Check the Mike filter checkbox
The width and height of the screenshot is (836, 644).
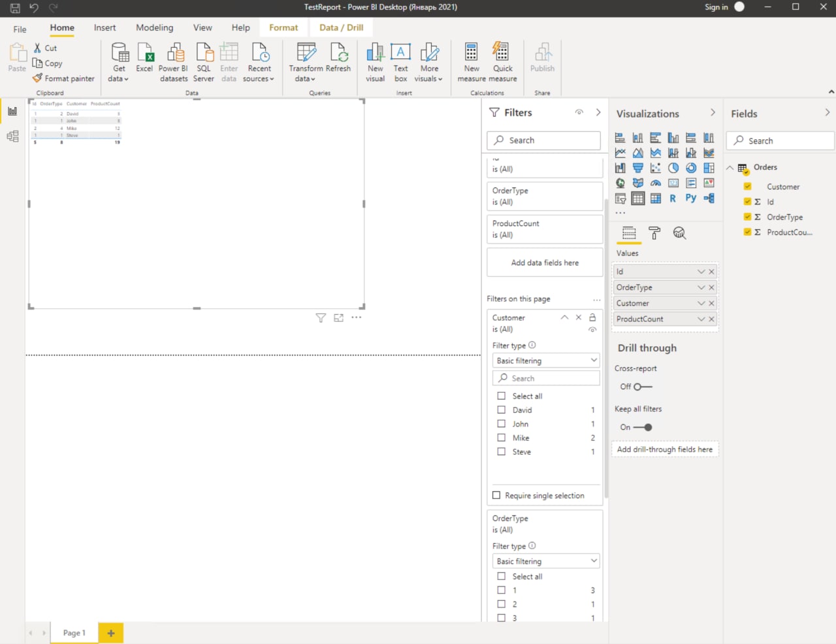(502, 438)
